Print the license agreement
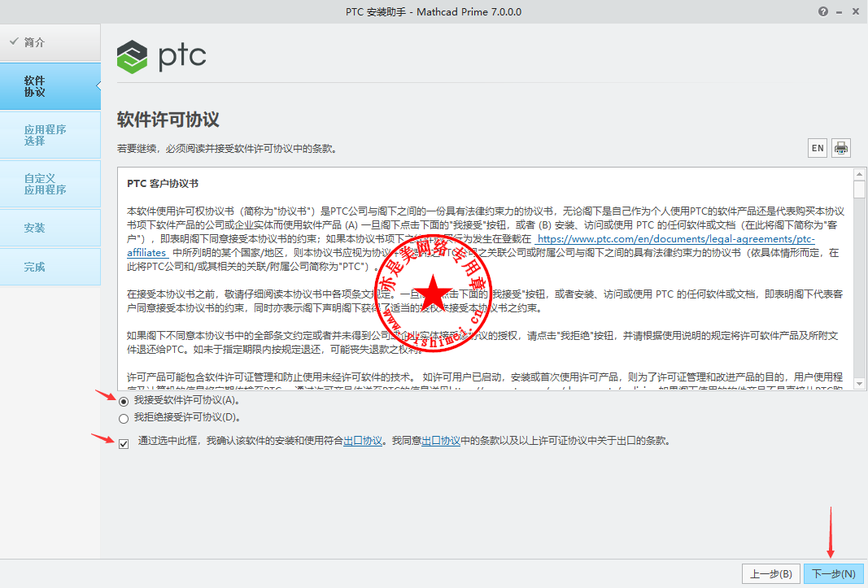Image resolution: width=868 pixels, height=588 pixels. (x=841, y=148)
